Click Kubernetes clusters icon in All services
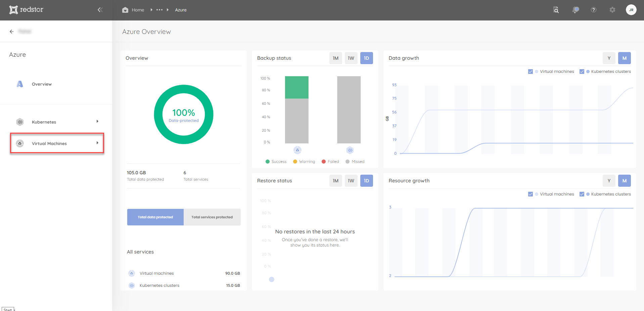The image size is (644, 311). pyautogui.click(x=132, y=285)
